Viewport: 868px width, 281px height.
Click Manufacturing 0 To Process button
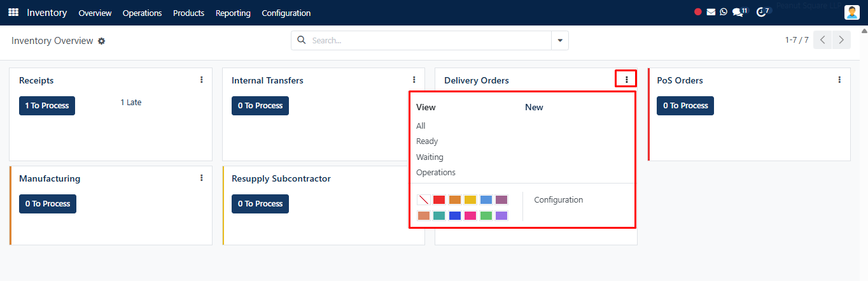[x=48, y=204]
